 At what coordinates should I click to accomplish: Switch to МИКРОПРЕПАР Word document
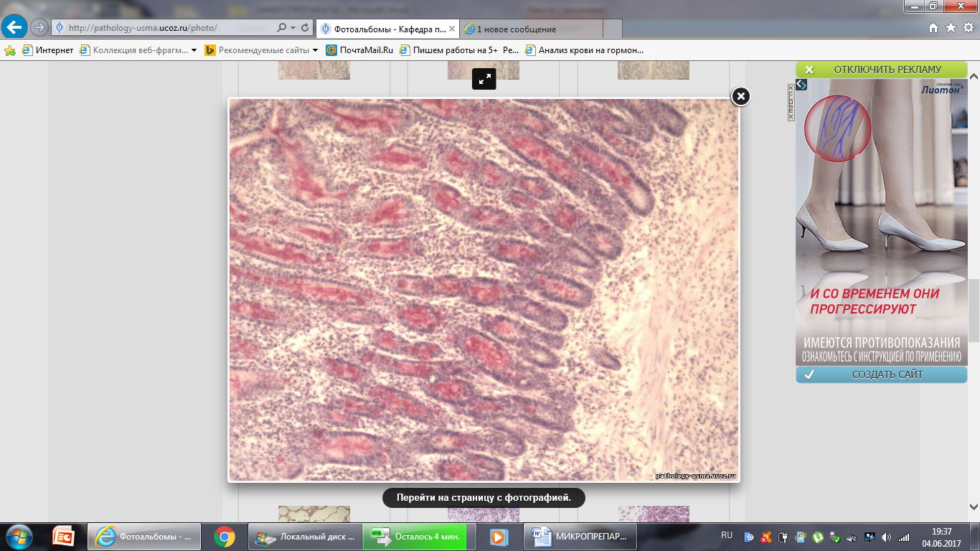coord(580,537)
